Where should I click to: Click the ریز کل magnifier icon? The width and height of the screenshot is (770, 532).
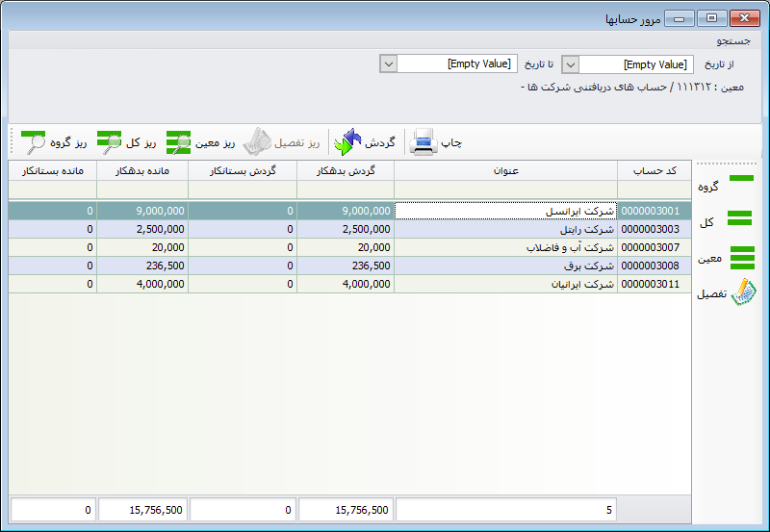[110, 142]
